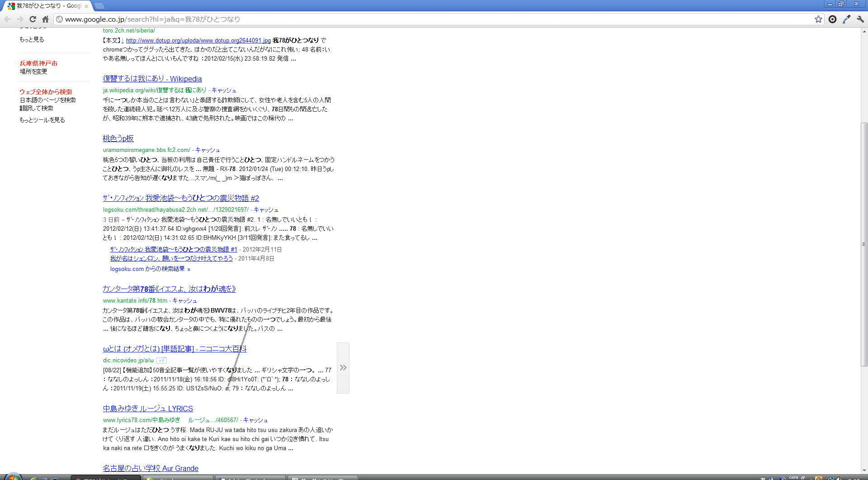Viewport: 868px width, 480px height.
Task: Open the browser home page icon
Action: 45,19
